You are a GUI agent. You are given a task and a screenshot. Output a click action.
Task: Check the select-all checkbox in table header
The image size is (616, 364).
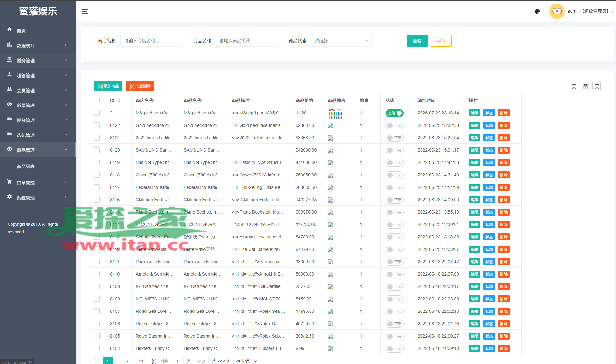[97, 100]
